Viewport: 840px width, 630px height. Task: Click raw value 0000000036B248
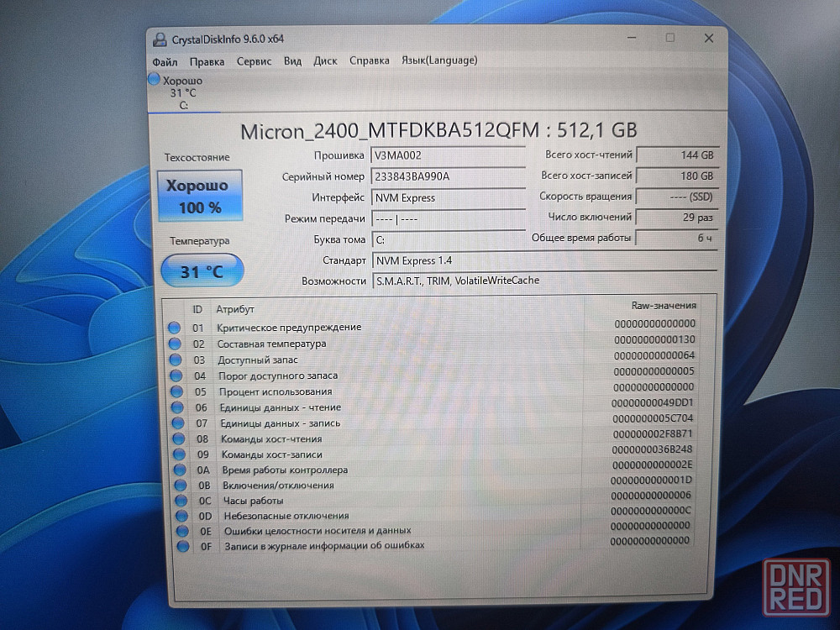(x=652, y=449)
